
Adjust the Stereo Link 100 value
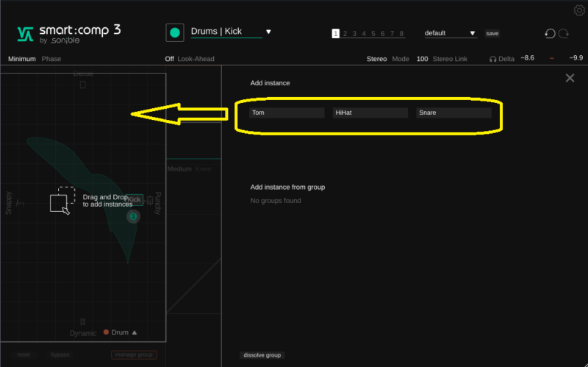click(422, 59)
